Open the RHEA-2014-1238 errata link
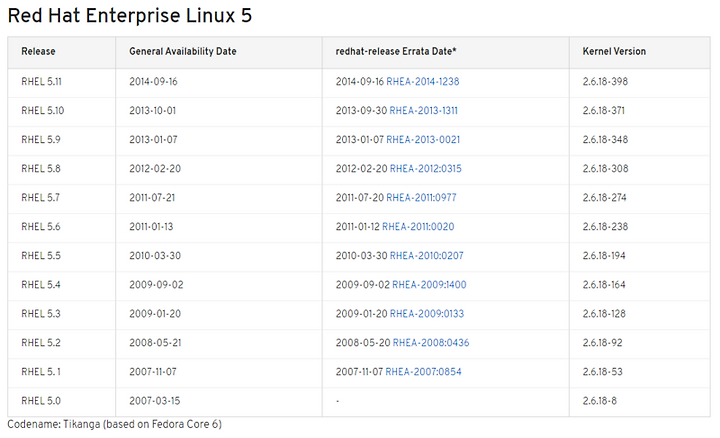Screen dimensions: 720x438 click(422, 82)
